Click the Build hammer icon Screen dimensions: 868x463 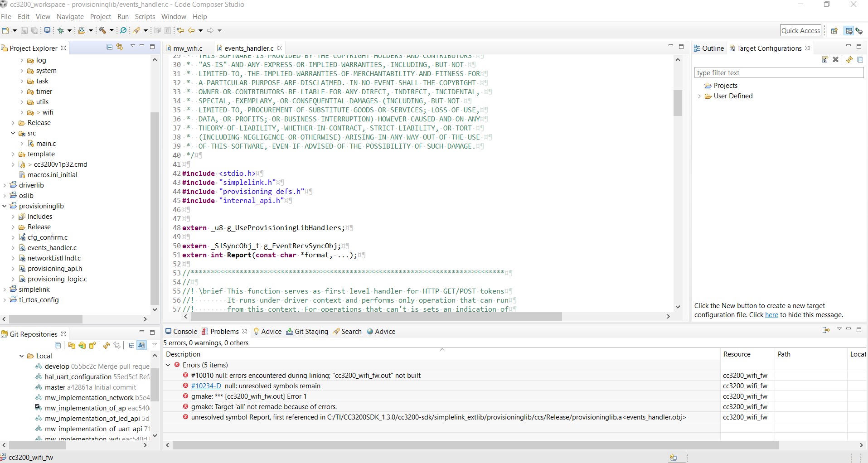pyautogui.click(x=103, y=30)
